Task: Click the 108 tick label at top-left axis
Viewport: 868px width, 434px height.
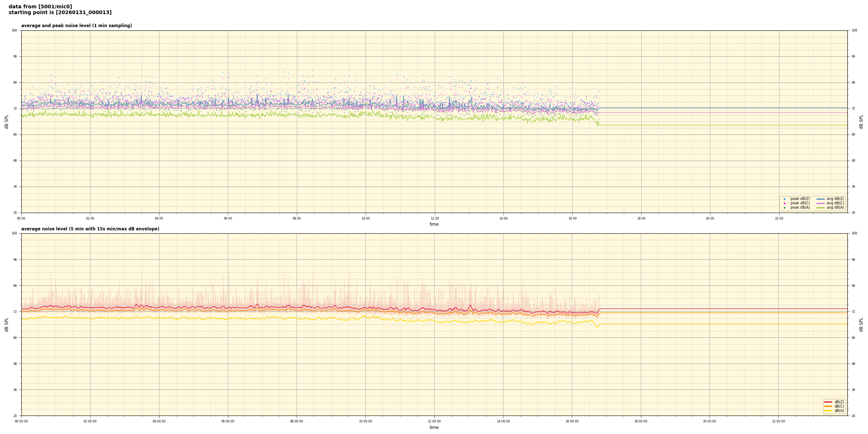Action: 14,30
